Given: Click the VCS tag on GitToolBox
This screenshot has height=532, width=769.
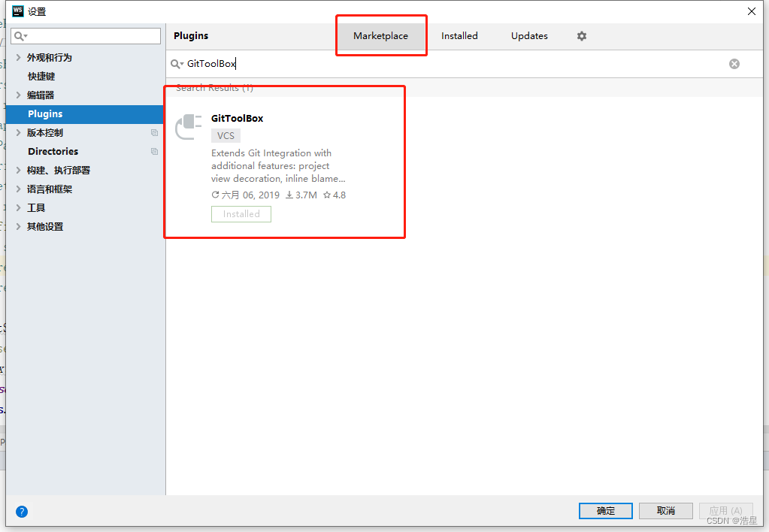Looking at the screenshot, I should pos(226,136).
